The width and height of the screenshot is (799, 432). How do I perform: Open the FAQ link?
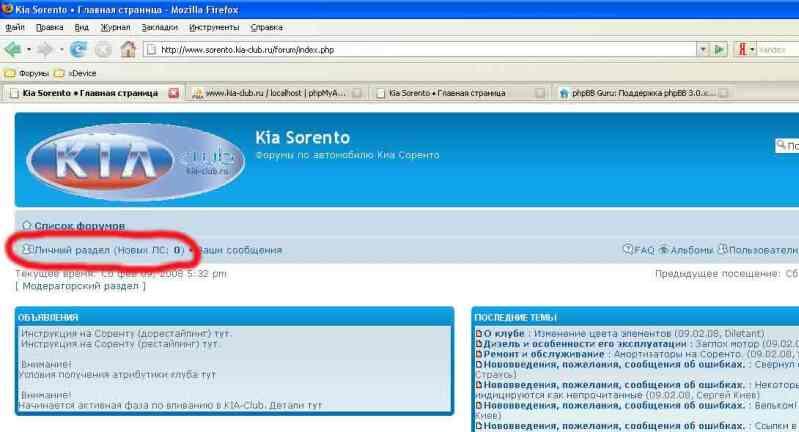[644, 250]
